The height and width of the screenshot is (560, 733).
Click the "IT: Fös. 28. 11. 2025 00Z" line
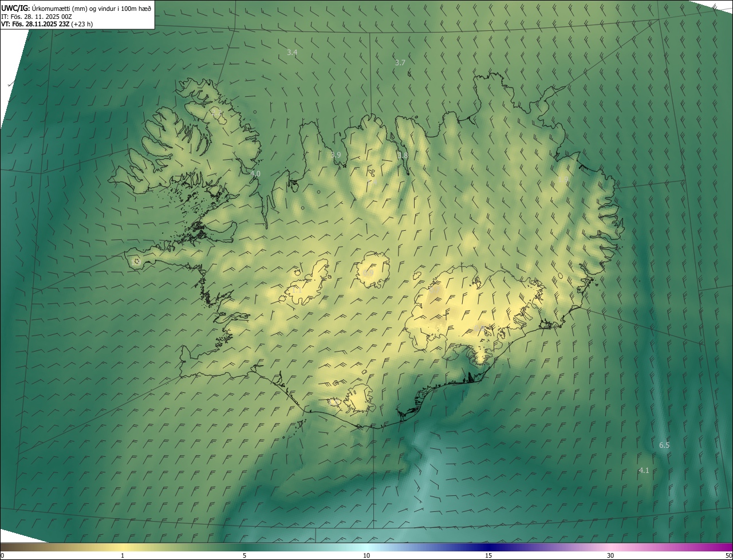[37, 17]
